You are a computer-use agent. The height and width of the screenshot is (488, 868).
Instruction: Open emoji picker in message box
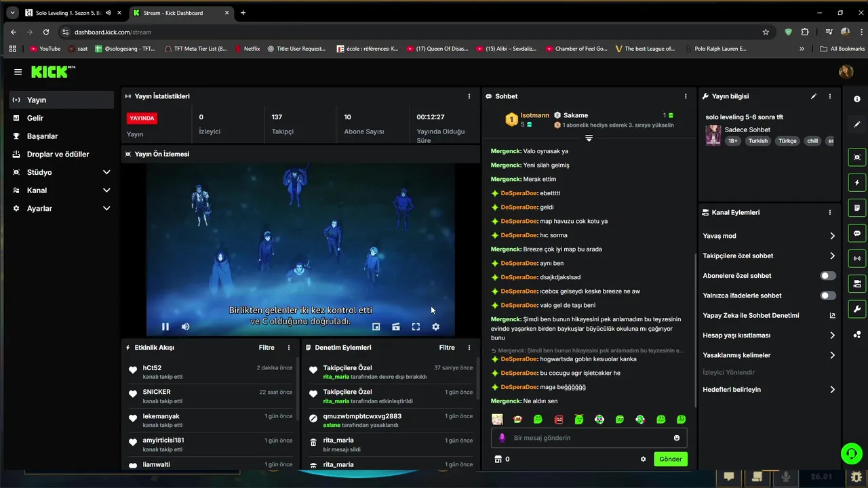677,438
